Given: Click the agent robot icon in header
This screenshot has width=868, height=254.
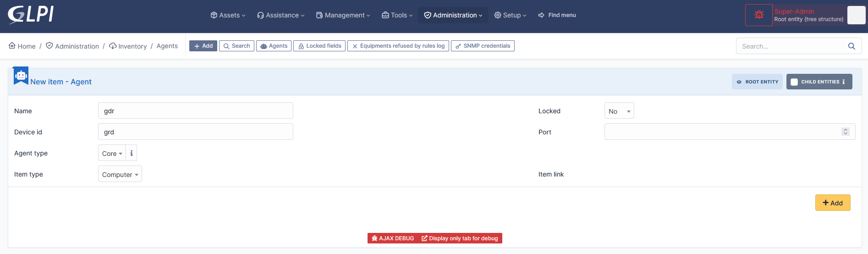Looking at the screenshot, I should 21,76.
